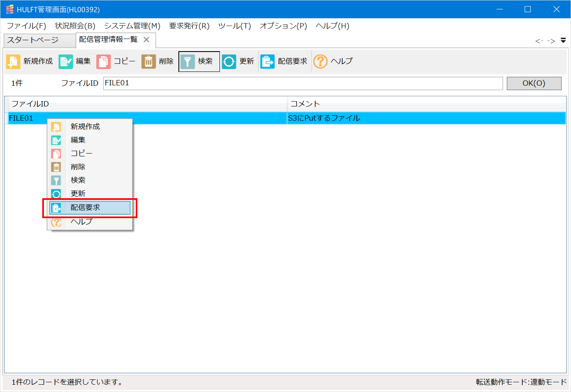
Task: Click the コピー toolbar icon
Action: (x=103, y=61)
